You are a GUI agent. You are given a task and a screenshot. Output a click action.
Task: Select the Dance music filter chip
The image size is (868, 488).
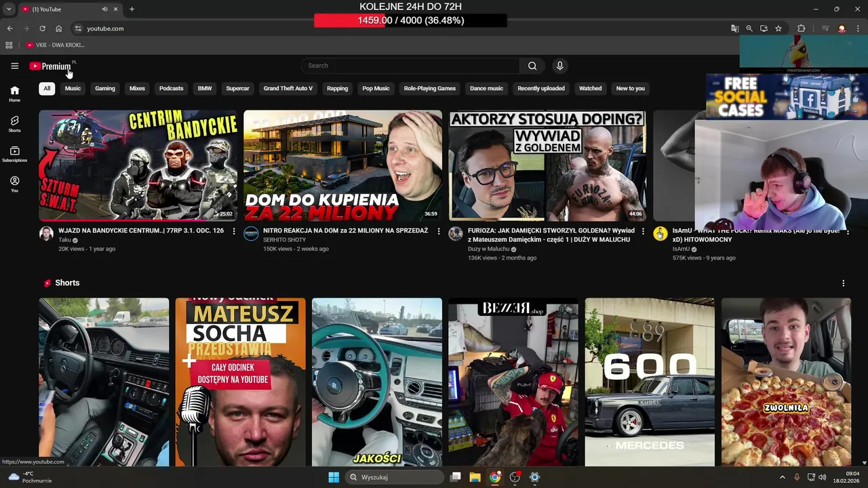point(487,88)
